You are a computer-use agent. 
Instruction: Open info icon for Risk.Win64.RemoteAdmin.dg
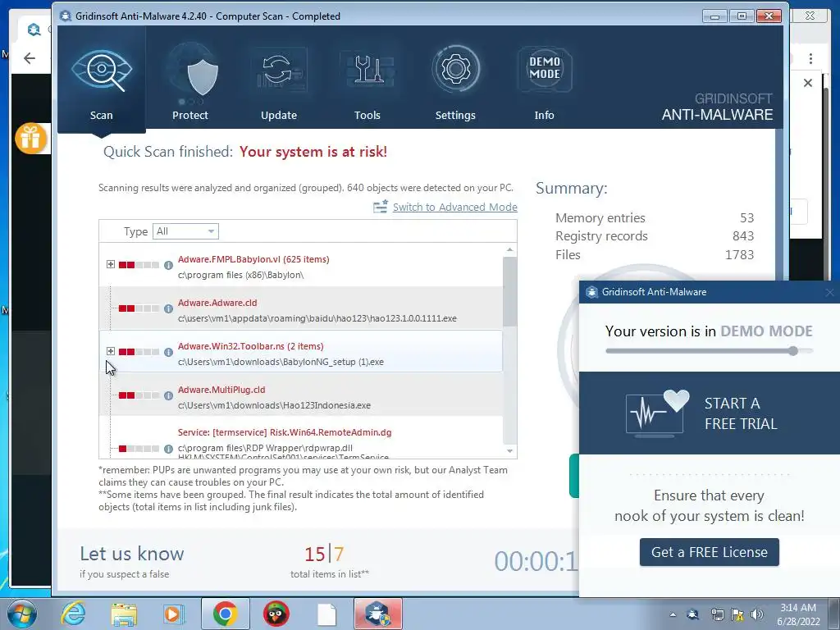pyautogui.click(x=168, y=449)
